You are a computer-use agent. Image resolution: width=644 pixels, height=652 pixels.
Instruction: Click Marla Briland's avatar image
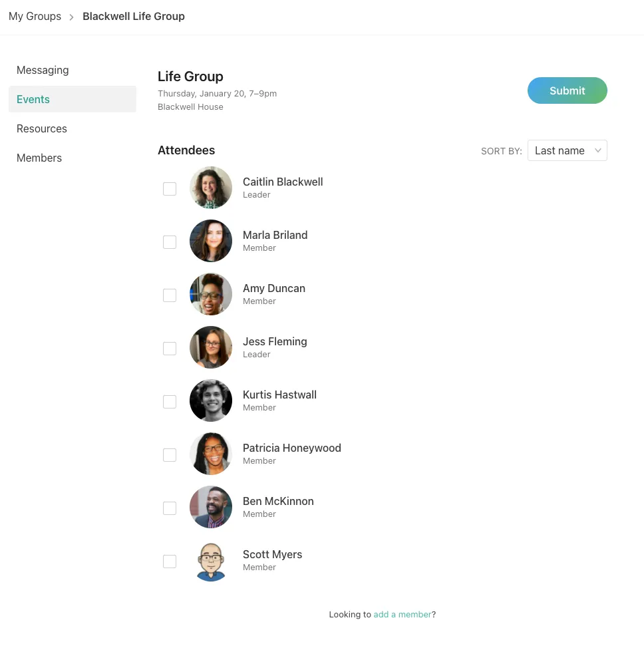coord(211,241)
